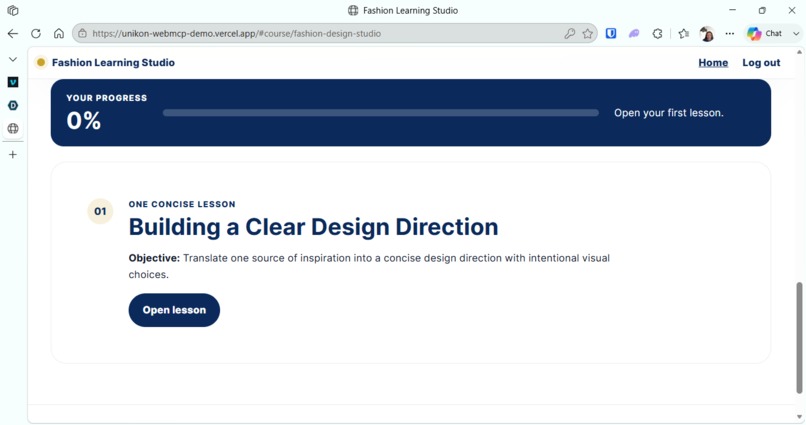Open the Copilot Chat button
This screenshot has height=425, width=806.
tap(764, 33)
